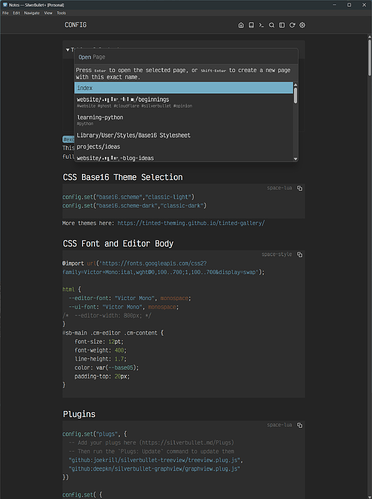The width and height of the screenshot is (372, 499).
Task: Open the Tools menu
Action: [61, 13]
